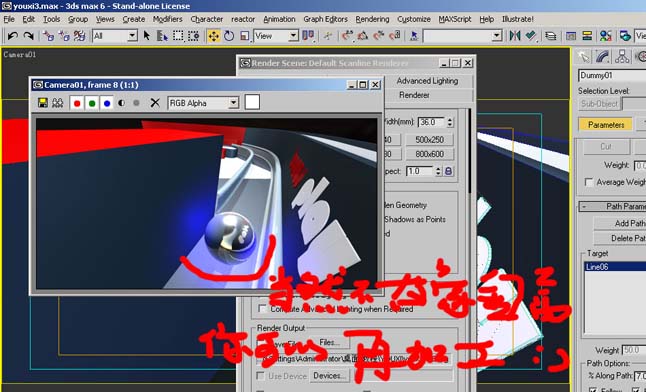
Task: Choose the Bind to Space Warp tool
Action: pos(80,36)
